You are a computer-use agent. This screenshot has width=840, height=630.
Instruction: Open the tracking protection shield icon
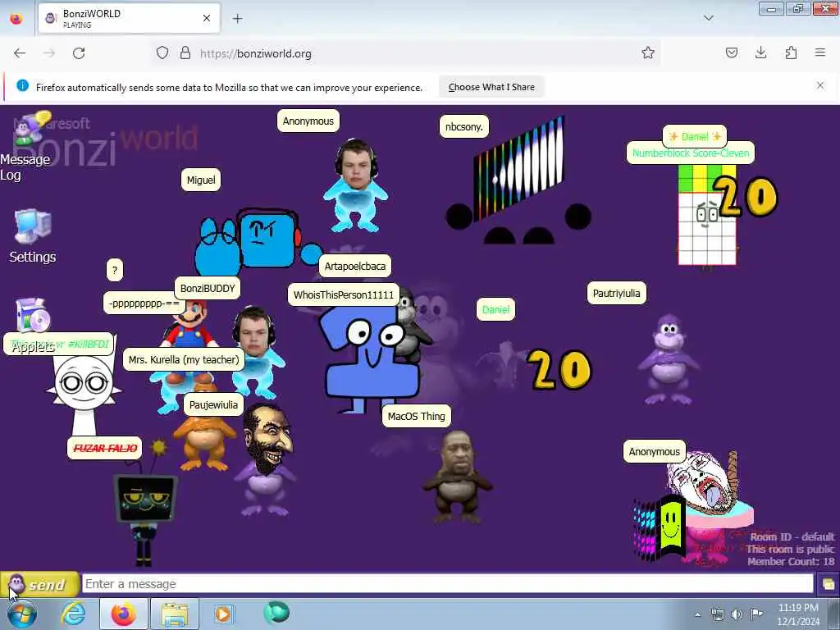point(162,53)
